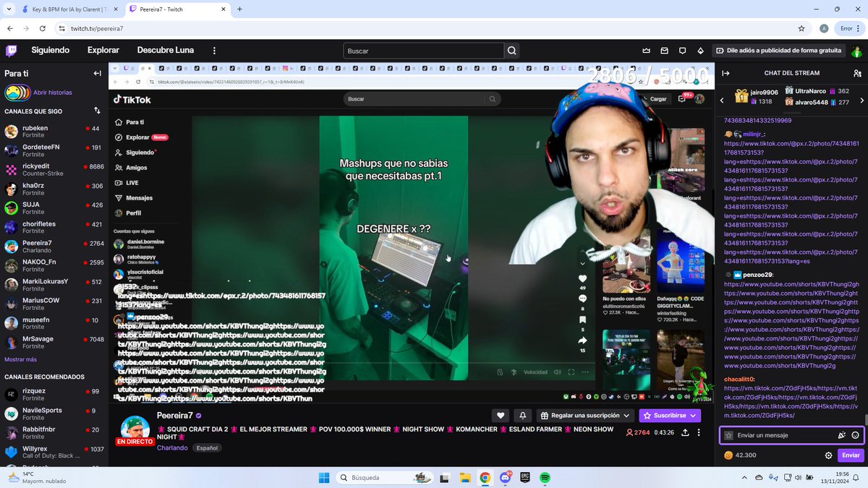Open NAKOO_Fn channel in sidebar

(x=54, y=265)
